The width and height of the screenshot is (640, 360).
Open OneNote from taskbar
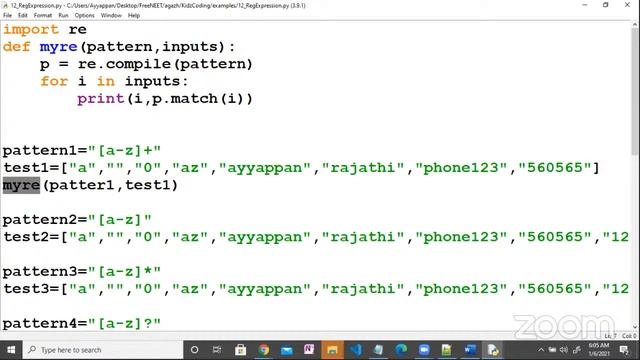(309, 350)
